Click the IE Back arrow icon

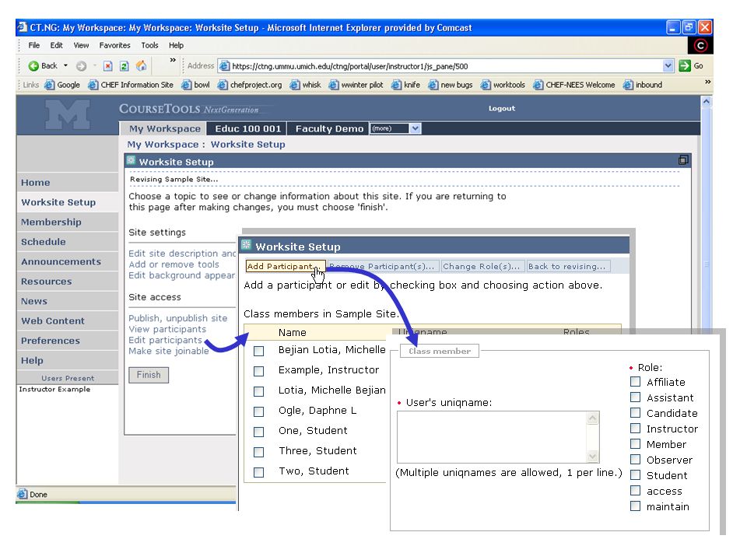(33, 65)
